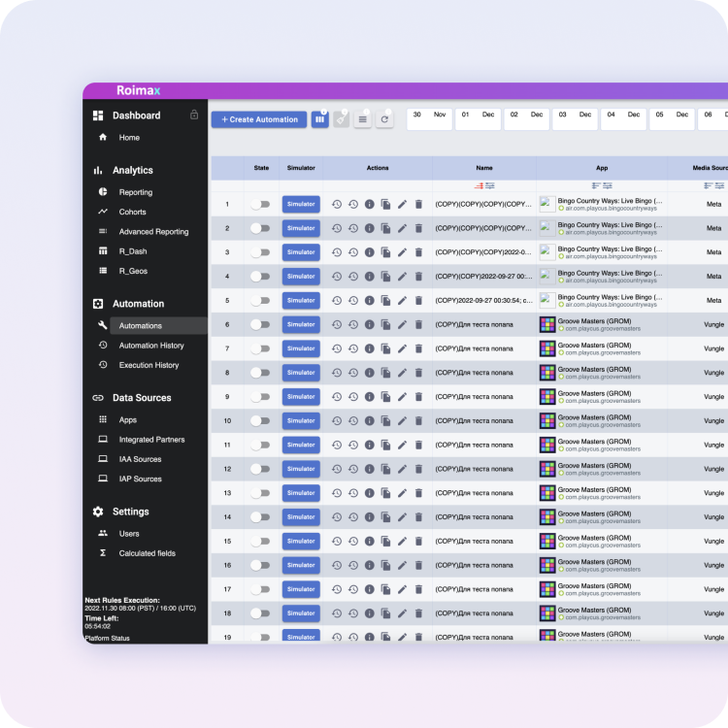Click the Roimax logo
This screenshot has width=728, height=728.
(139, 90)
